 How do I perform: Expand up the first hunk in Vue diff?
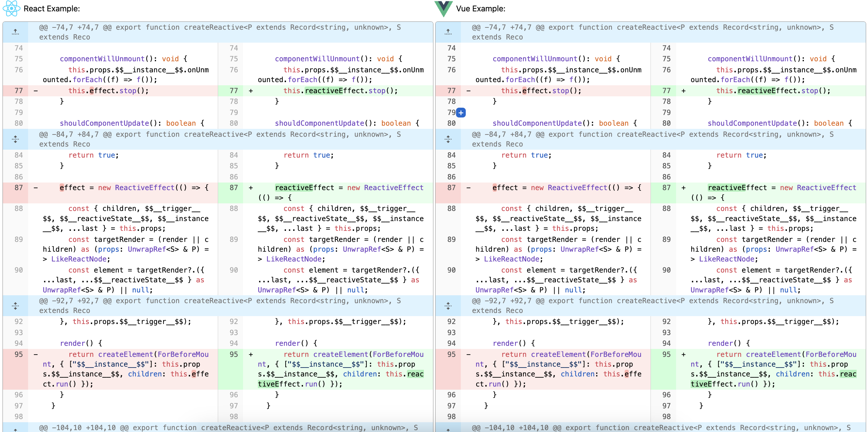[x=448, y=32]
